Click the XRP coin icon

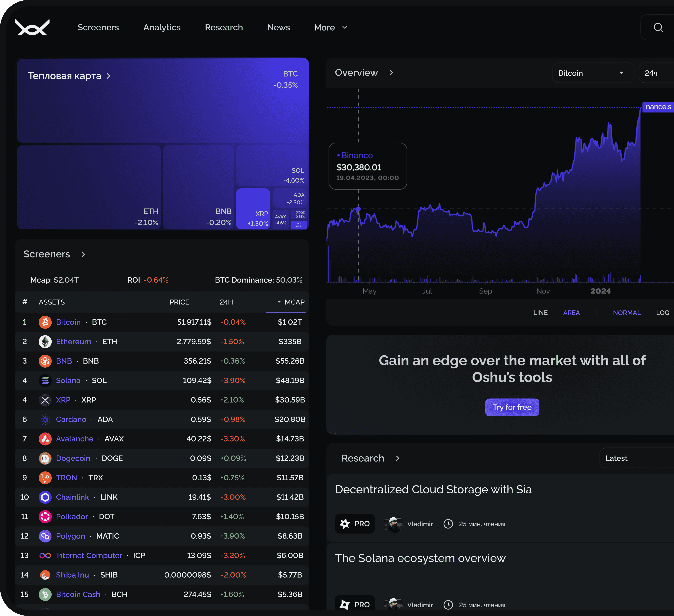point(45,400)
